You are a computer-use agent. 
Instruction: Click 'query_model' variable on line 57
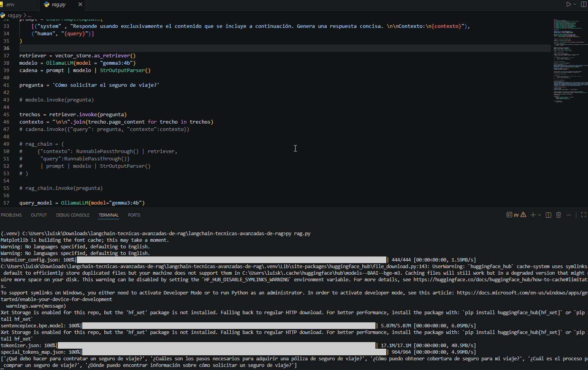(36, 203)
